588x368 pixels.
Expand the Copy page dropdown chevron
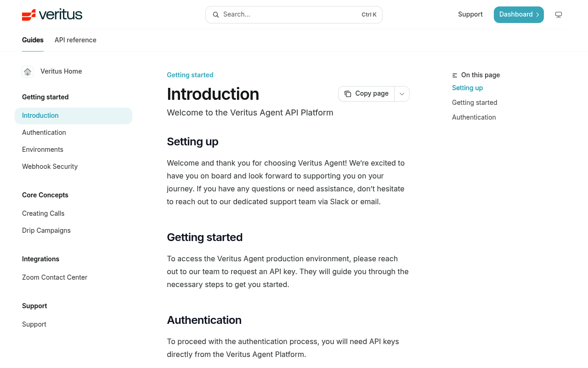click(402, 94)
